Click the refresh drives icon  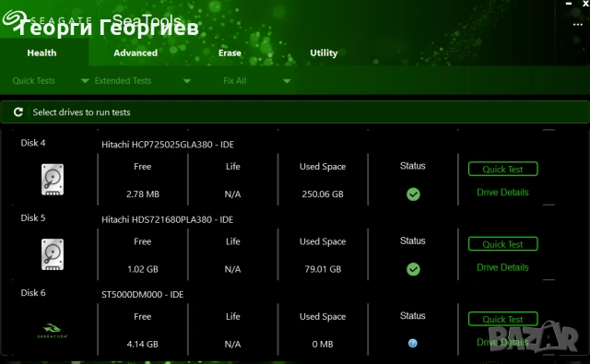18,112
